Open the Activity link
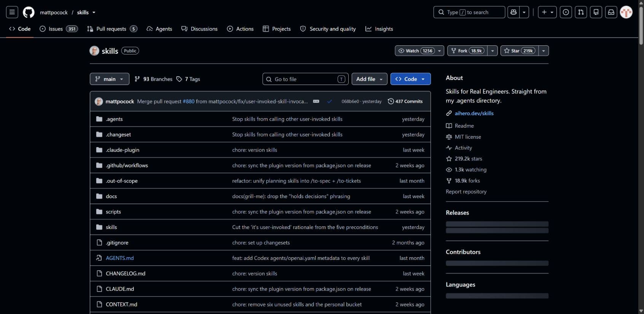 tap(459, 148)
